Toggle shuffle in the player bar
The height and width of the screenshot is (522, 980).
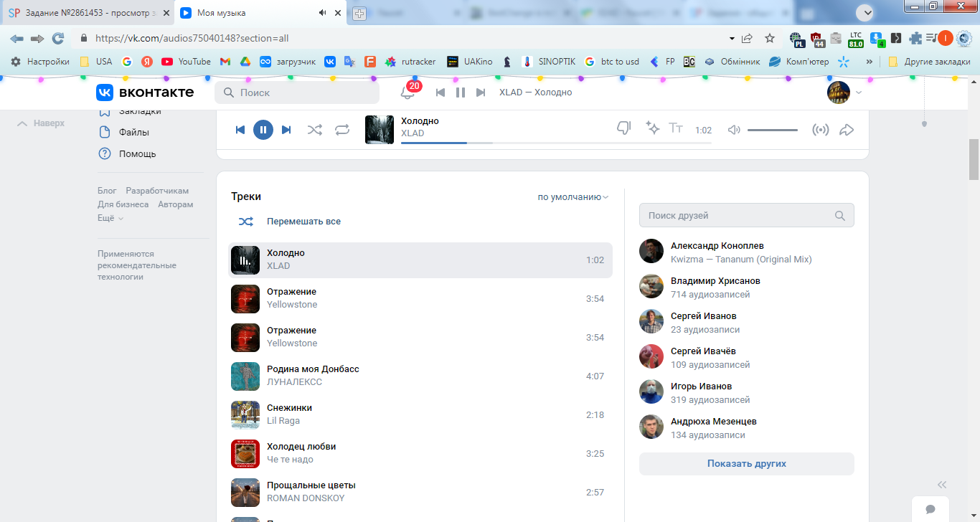point(315,130)
